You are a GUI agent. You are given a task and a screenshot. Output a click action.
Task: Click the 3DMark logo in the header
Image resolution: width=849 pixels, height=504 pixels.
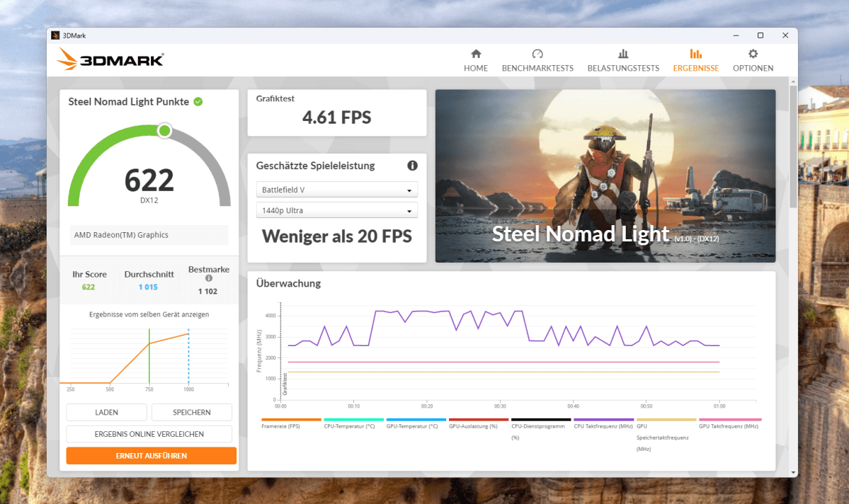[110, 59]
